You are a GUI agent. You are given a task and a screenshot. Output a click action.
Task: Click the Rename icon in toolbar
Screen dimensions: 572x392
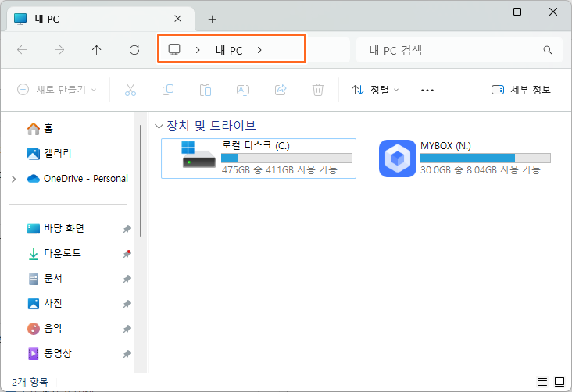click(x=243, y=90)
